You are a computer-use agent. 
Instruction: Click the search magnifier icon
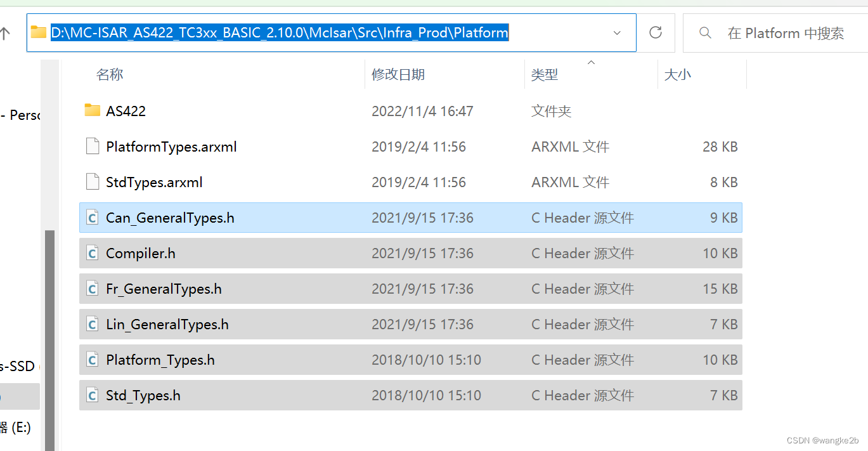click(x=705, y=32)
